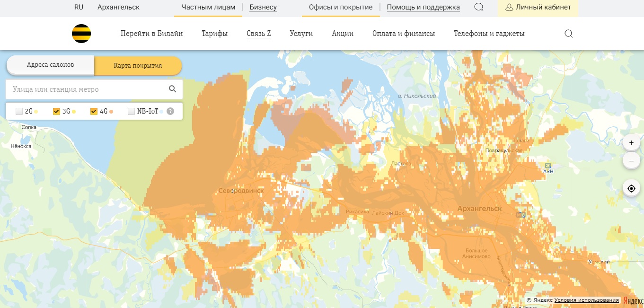Click the chat bubble icon in top bar

[479, 8]
